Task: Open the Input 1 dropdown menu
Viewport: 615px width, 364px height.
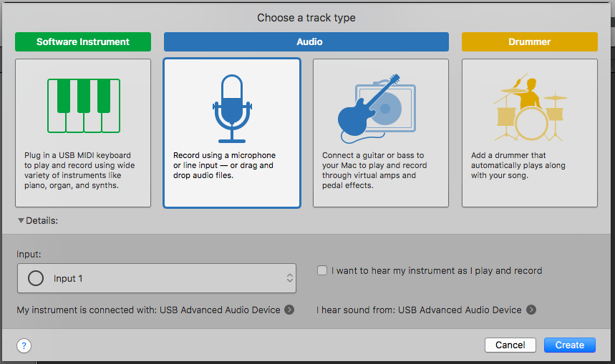Action: coord(157,278)
